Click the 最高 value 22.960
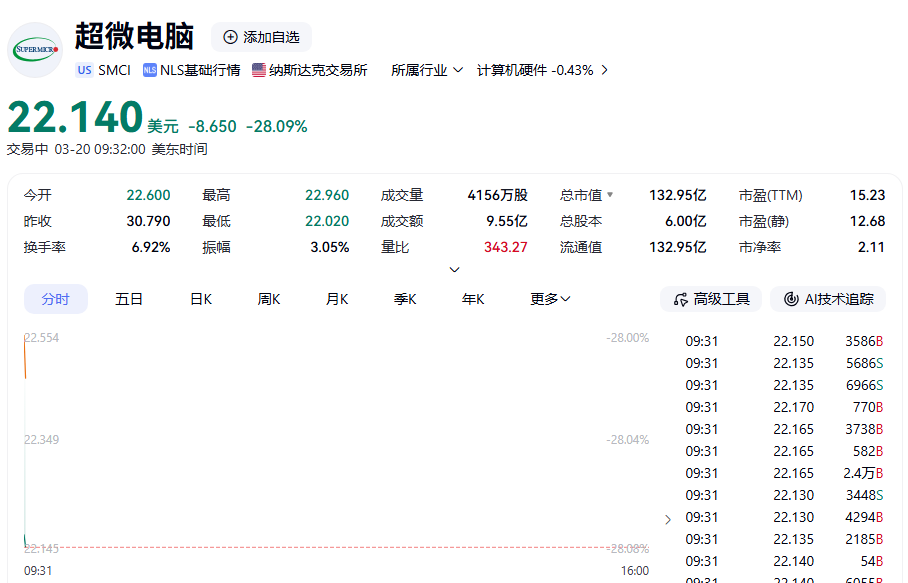 [327, 195]
